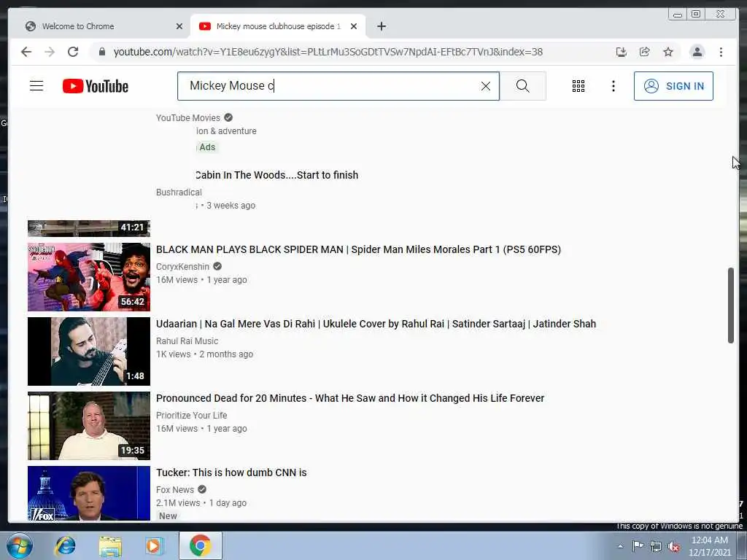Open the Pronounced Dead video thumbnail
747x560 pixels.
[x=88, y=426]
